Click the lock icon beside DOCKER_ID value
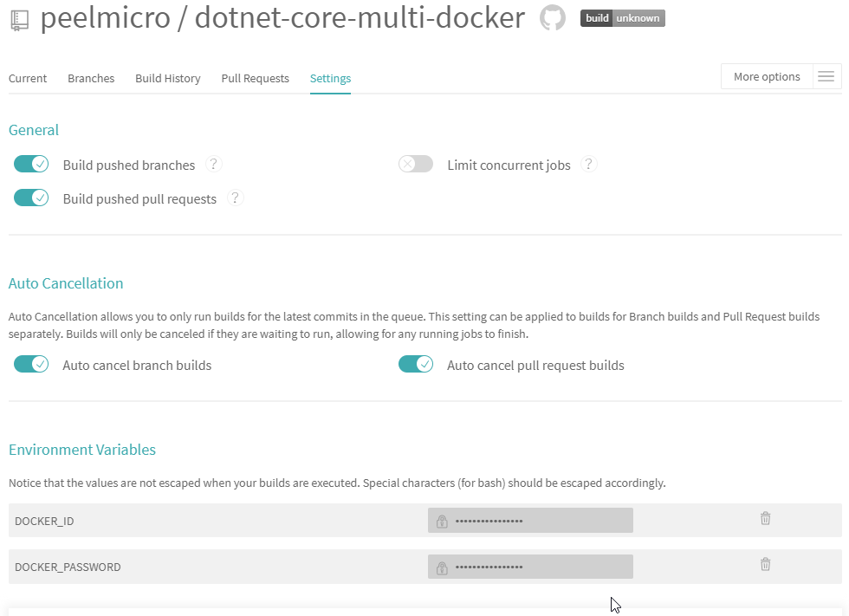Image resolution: width=849 pixels, height=616 pixels. coord(442,522)
